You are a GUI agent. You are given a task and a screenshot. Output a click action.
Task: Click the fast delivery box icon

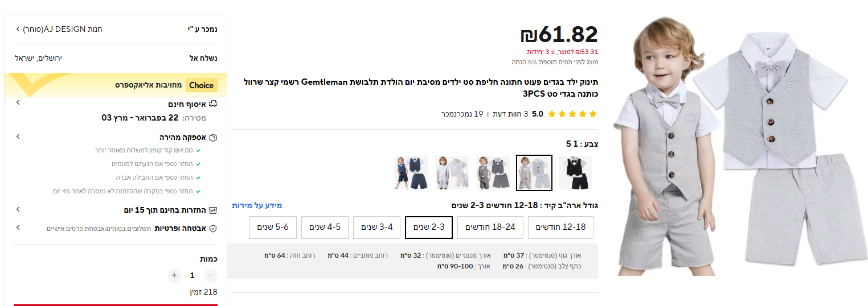tap(214, 138)
